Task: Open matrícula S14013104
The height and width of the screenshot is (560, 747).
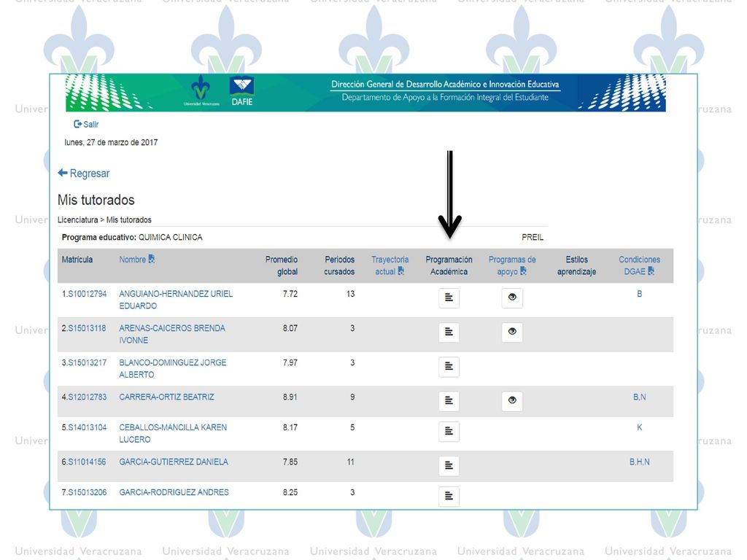Action: tap(88, 427)
